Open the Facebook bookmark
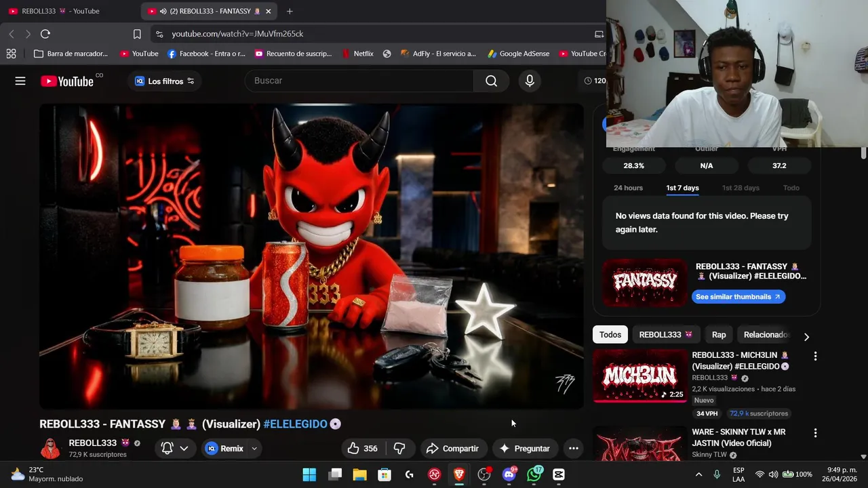The height and width of the screenshot is (488, 868). [x=206, y=54]
